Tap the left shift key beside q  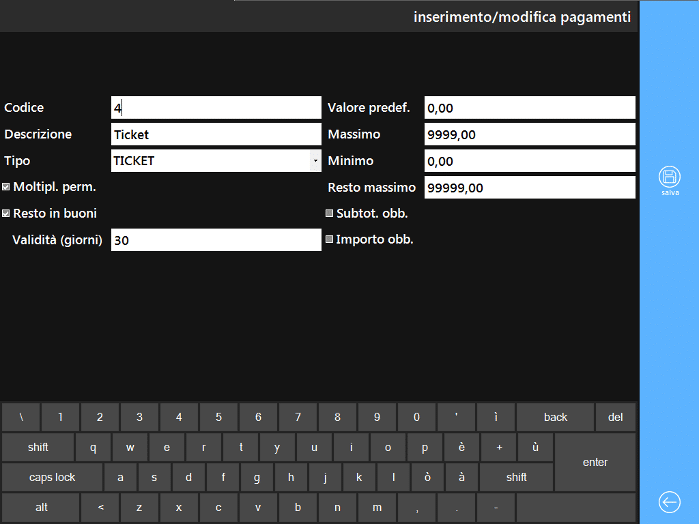click(38, 447)
